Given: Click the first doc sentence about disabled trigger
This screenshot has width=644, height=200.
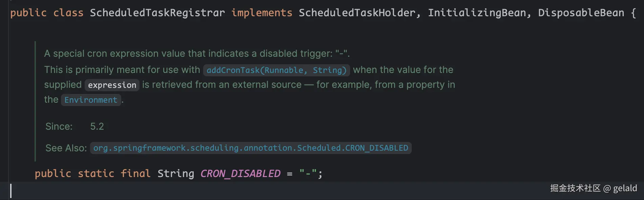Looking at the screenshot, I should click(196, 54).
